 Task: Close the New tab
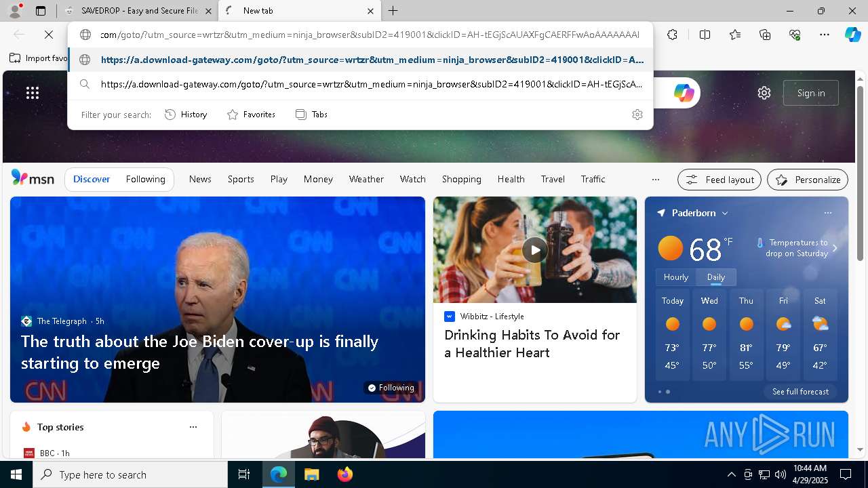point(370,11)
